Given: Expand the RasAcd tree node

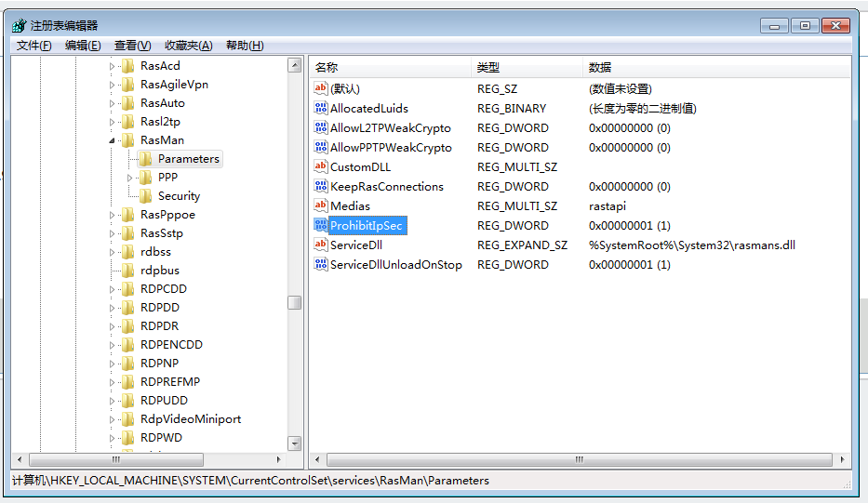Looking at the screenshot, I should tap(114, 66).
